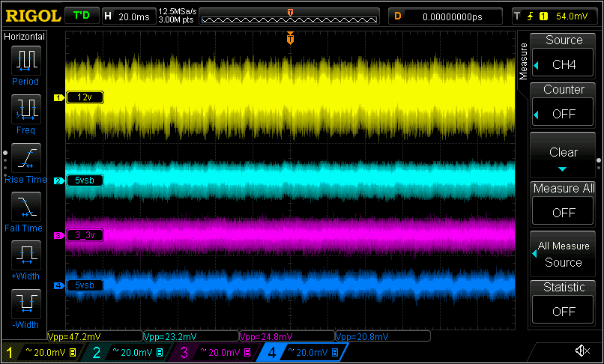The width and height of the screenshot is (604, 364).
Task: Select the +Width measurement icon
Action: (x=25, y=255)
